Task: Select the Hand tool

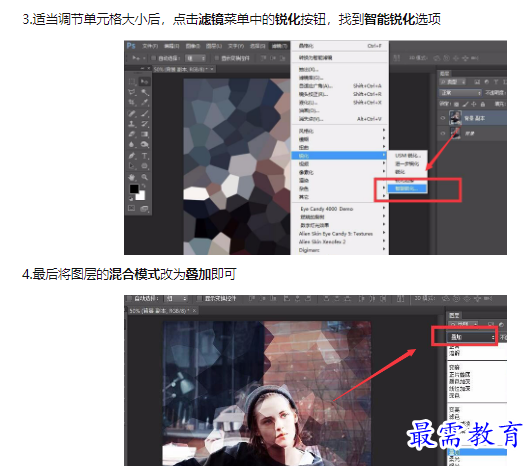Action: (x=132, y=177)
